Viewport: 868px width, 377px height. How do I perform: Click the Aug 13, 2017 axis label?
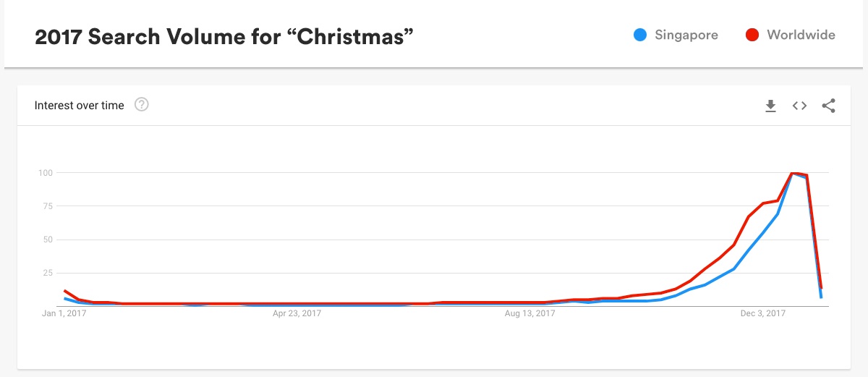coord(529,313)
